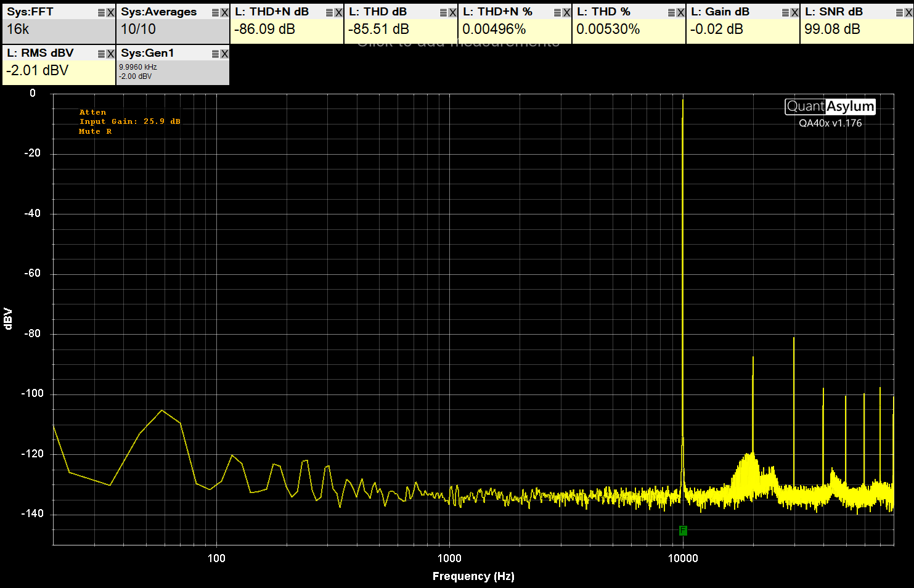
Task: Open menu icon on Sys:FFT tile
Action: 102,13
